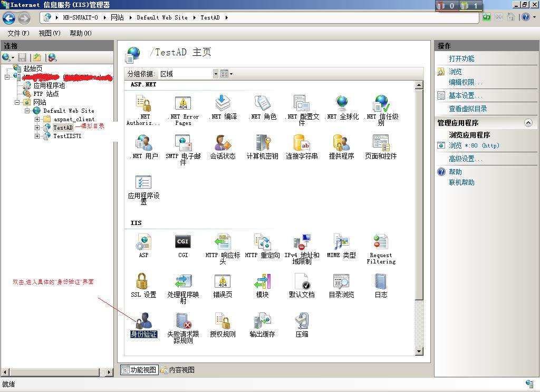Select 应用程序池 in the tree
This screenshot has width=540, height=392.
click(49, 85)
